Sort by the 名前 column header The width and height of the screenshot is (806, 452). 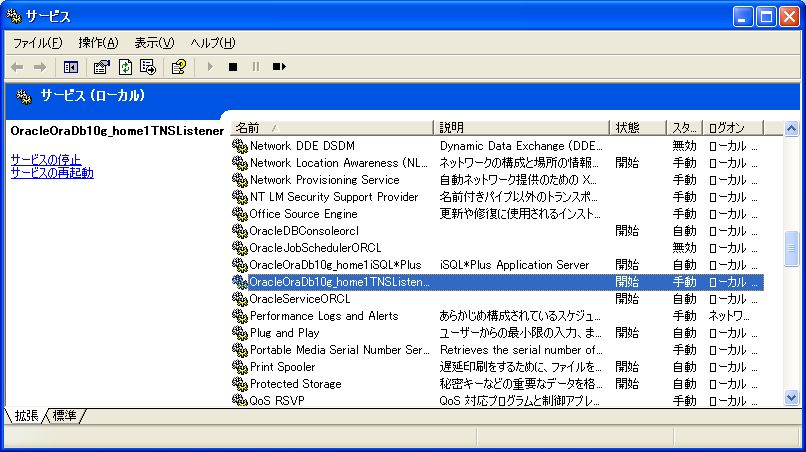[332, 128]
